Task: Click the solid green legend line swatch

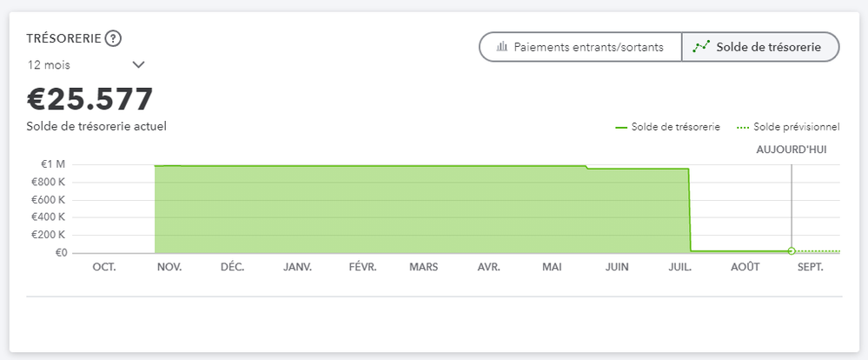Action: coord(621,127)
